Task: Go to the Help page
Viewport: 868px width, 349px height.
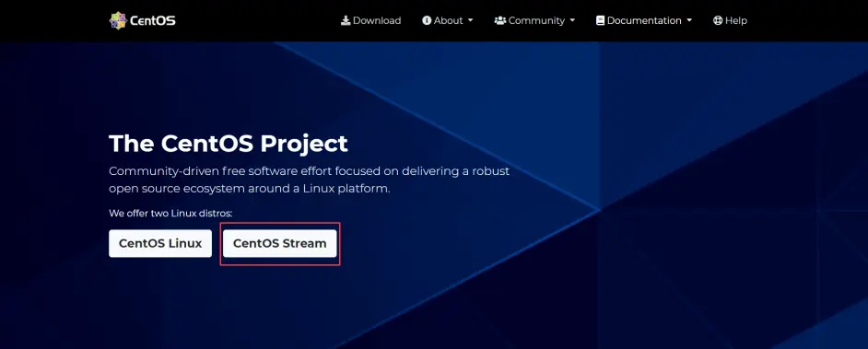Action: 730,20
